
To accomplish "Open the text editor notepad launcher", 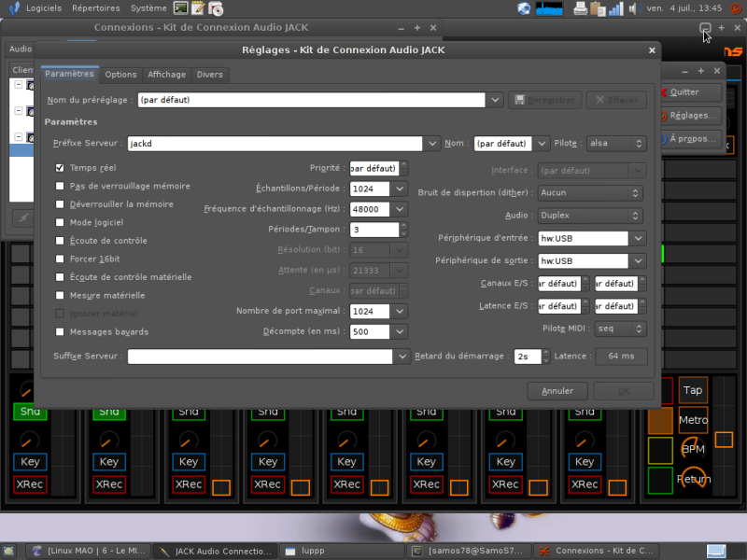I will pyautogui.click(x=198, y=8).
